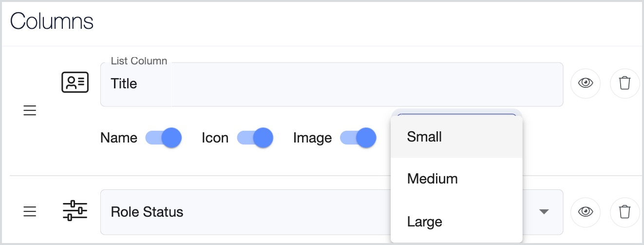Expand the arrow on the Role Status selector
Image resolution: width=644 pixels, height=245 pixels.
pyautogui.click(x=544, y=212)
